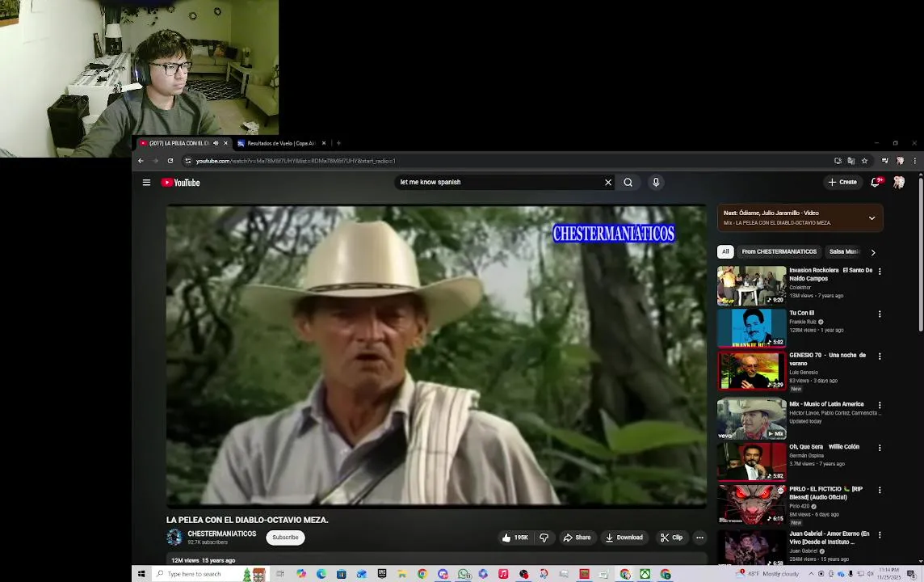Open translate page icon in address bar

tap(851, 161)
